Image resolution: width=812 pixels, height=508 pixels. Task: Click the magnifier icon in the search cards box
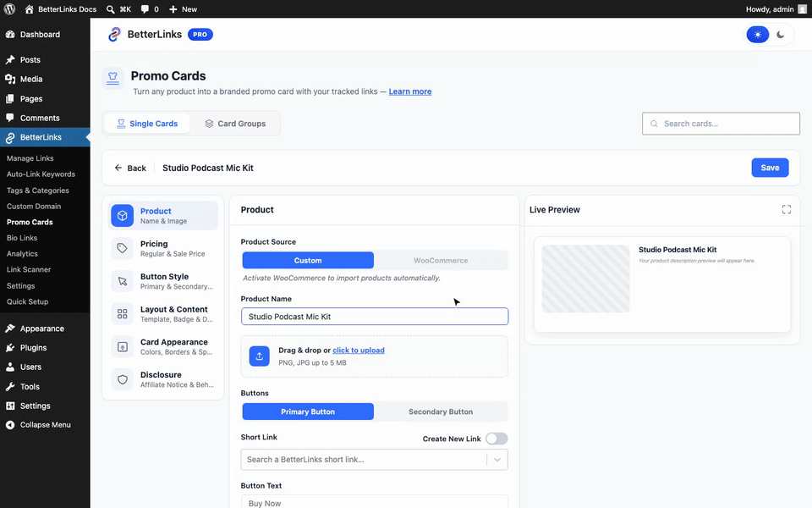point(654,124)
